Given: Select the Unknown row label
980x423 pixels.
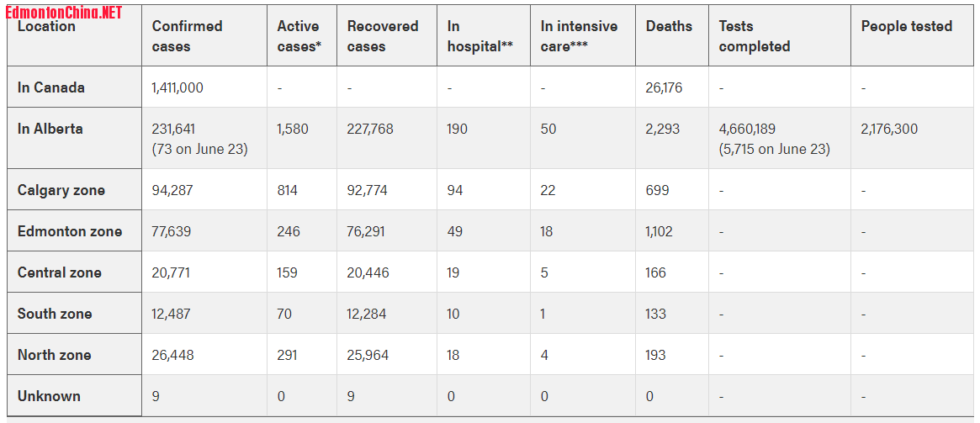Looking at the screenshot, I should [49, 396].
